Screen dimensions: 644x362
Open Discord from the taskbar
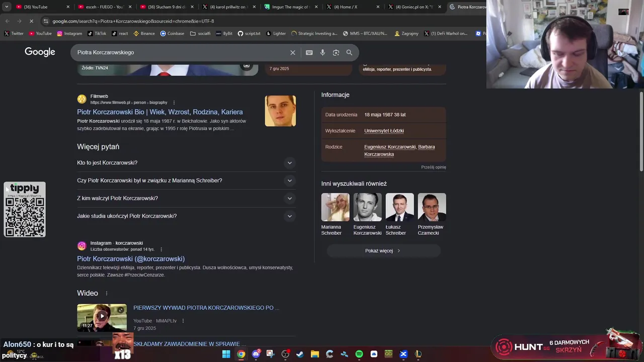pyautogui.click(x=256, y=354)
